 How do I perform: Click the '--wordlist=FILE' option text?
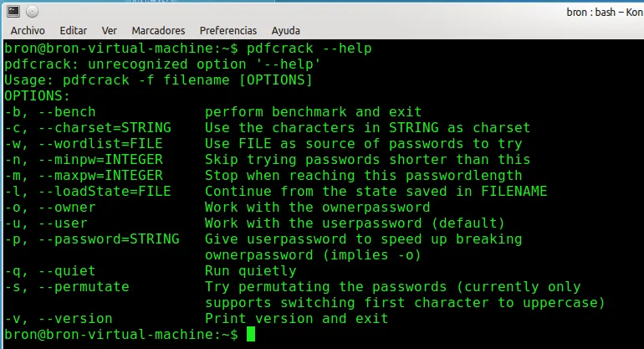tap(100, 143)
